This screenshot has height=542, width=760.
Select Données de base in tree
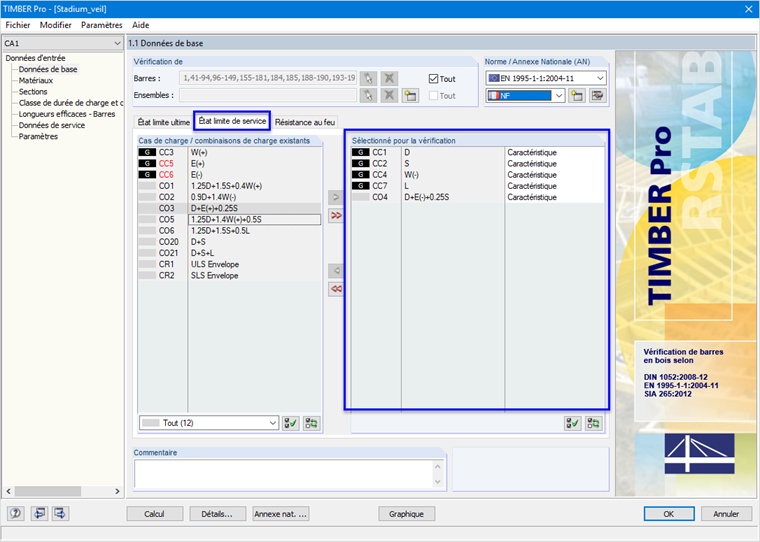click(48, 69)
